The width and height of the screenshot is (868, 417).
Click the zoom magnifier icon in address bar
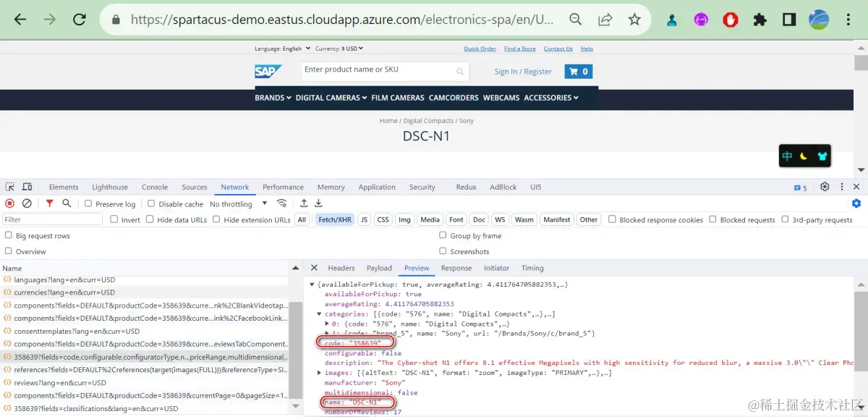pos(576,20)
